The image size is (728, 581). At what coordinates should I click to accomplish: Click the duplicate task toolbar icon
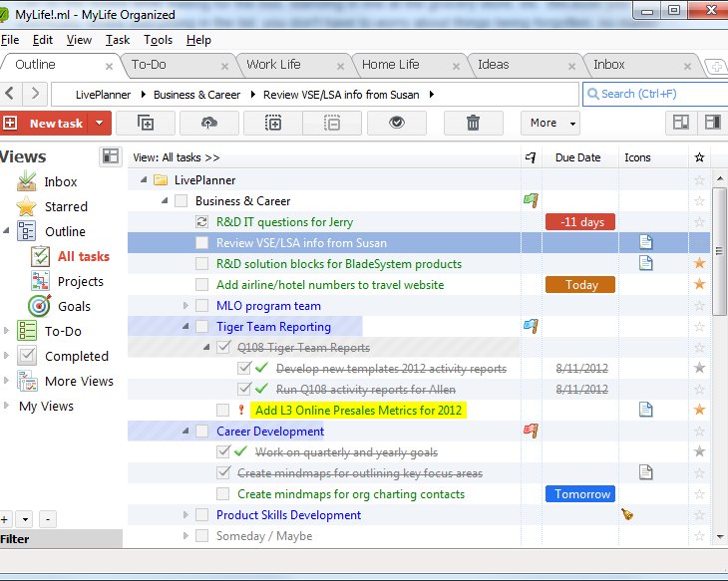coord(146,123)
